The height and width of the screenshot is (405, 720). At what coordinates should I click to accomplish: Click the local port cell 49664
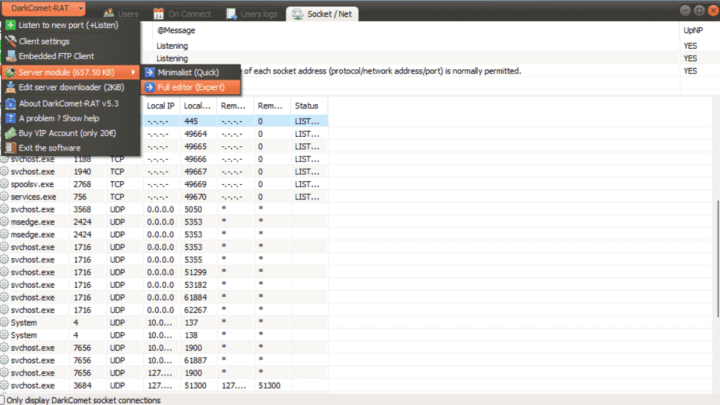point(196,134)
